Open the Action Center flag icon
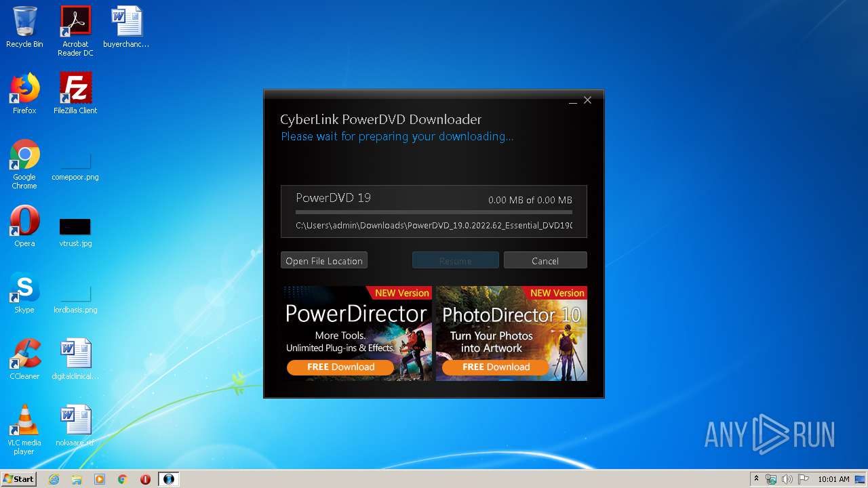Screen dimensions: 868x488 click(x=804, y=479)
